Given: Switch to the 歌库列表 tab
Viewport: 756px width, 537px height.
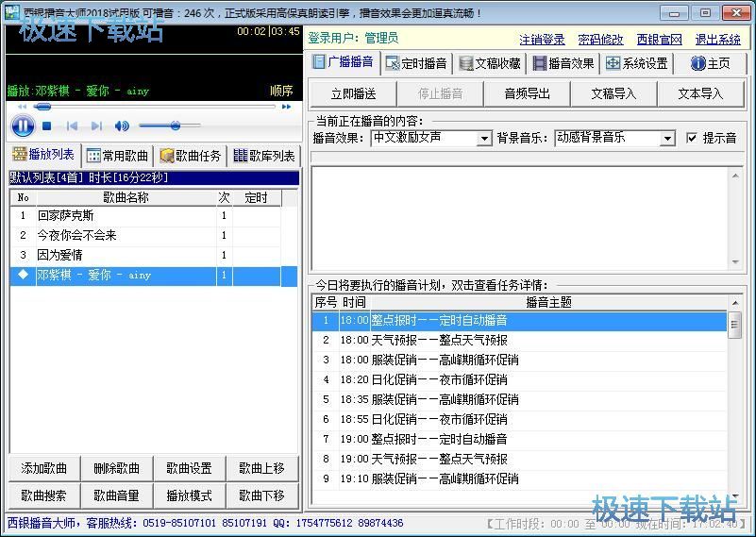Looking at the screenshot, I should (264, 156).
